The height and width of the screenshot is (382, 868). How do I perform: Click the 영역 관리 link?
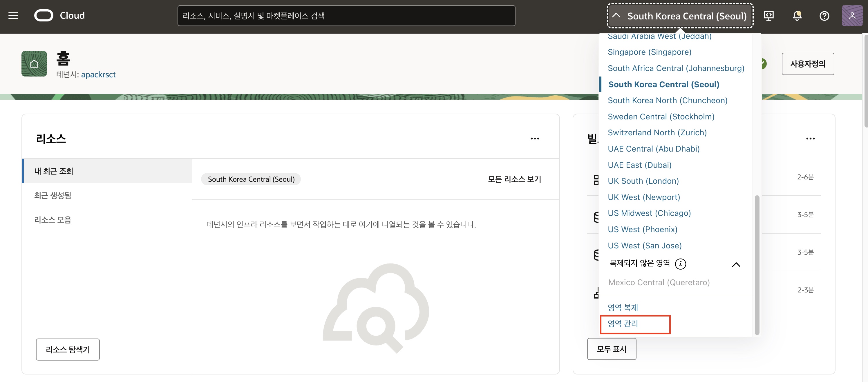tap(623, 323)
